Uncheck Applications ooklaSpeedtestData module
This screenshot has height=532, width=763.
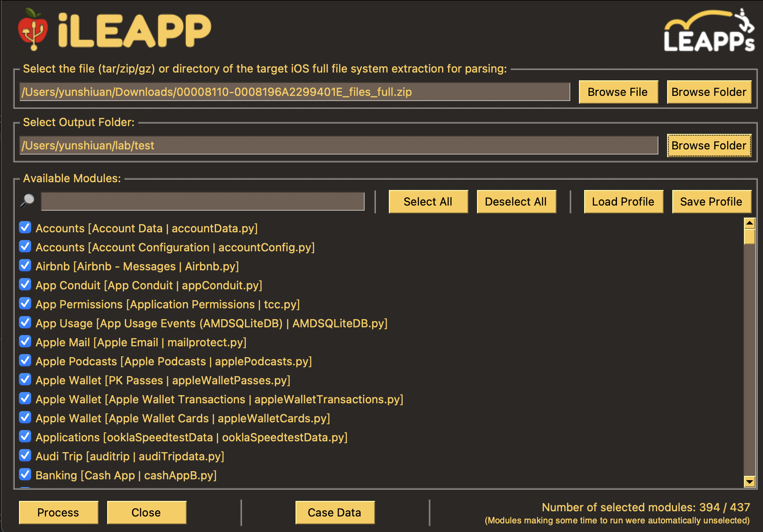tap(25, 437)
